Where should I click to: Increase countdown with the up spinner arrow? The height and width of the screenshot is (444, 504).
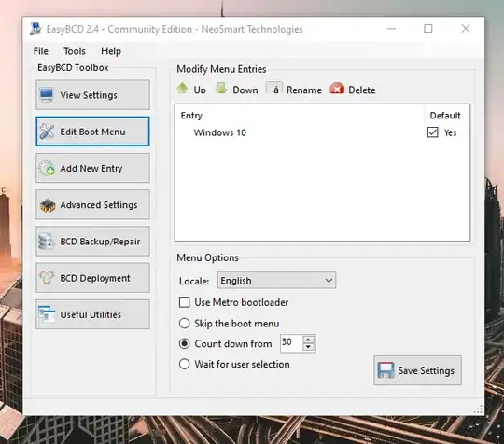(308, 340)
